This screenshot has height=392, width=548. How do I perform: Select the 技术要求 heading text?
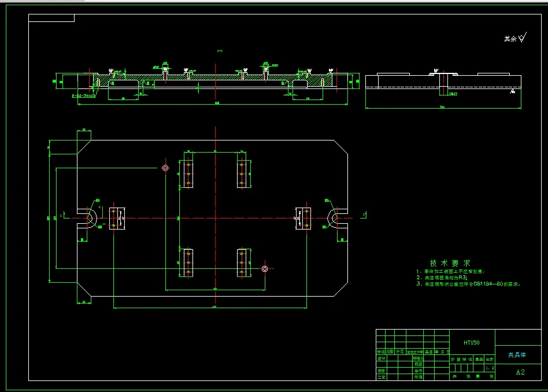pyautogui.click(x=450, y=263)
